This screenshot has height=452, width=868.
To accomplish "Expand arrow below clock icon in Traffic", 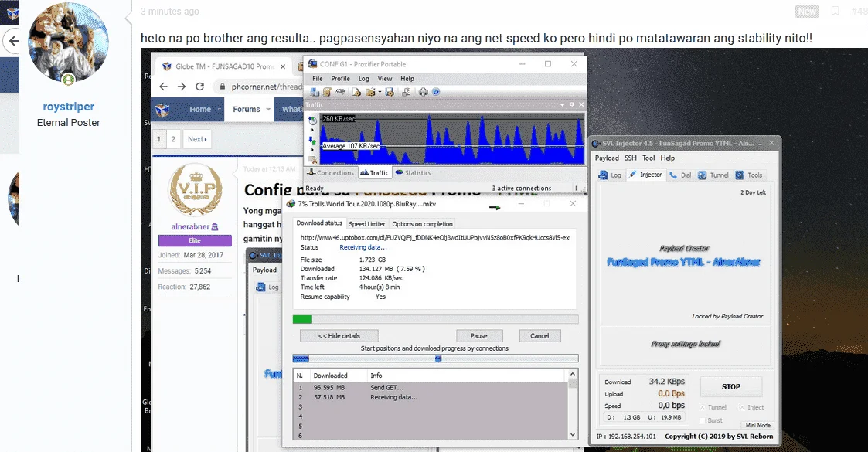I will (x=312, y=130).
